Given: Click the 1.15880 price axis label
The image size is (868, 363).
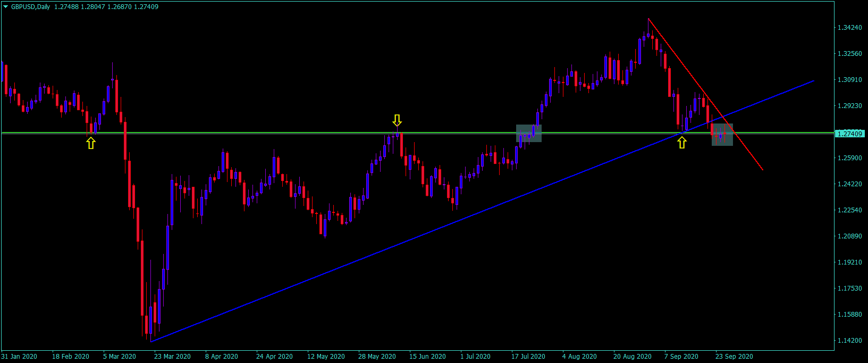Looking at the screenshot, I should tap(849, 315).
